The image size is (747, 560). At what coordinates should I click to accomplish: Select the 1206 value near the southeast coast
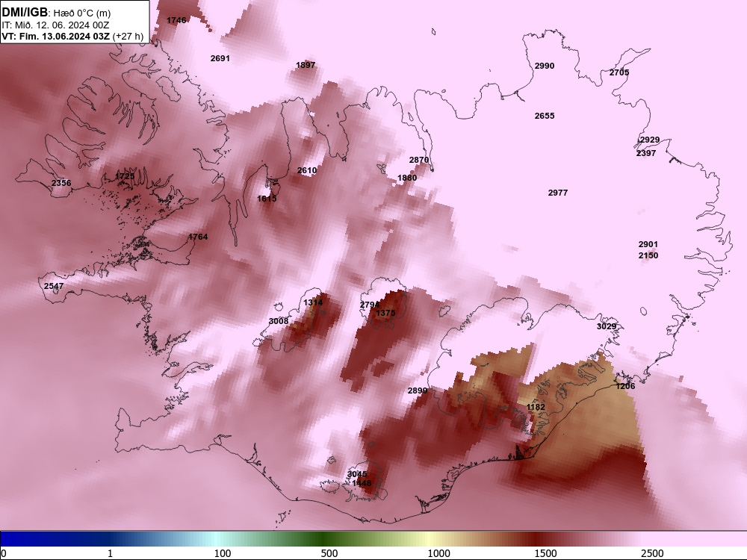(x=625, y=386)
